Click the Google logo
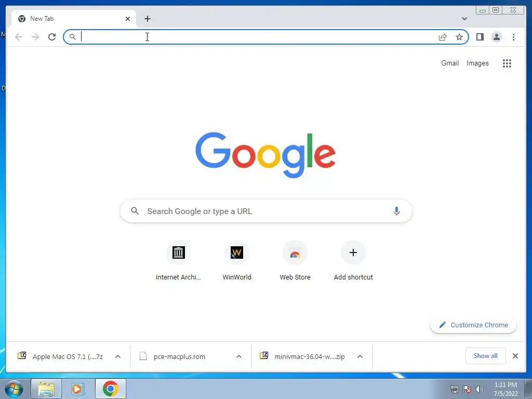 click(265, 155)
